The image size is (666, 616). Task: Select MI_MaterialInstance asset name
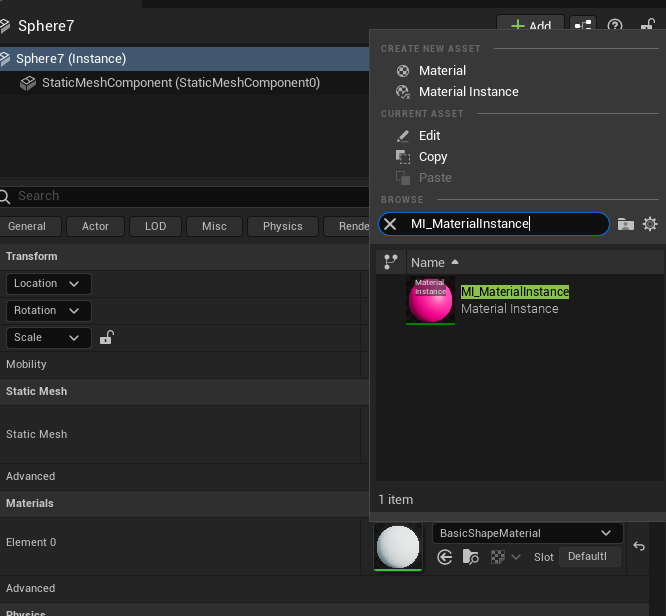point(515,292)
